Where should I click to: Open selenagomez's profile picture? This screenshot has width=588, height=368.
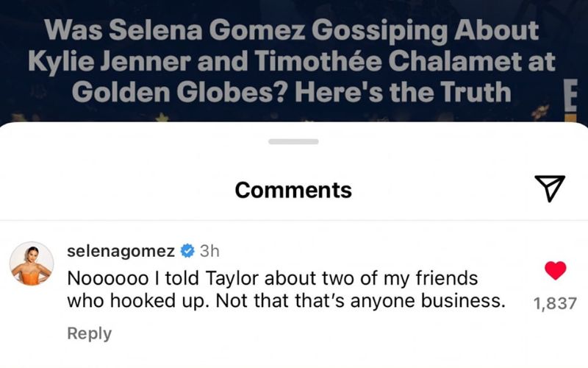(x=32, y=263)
